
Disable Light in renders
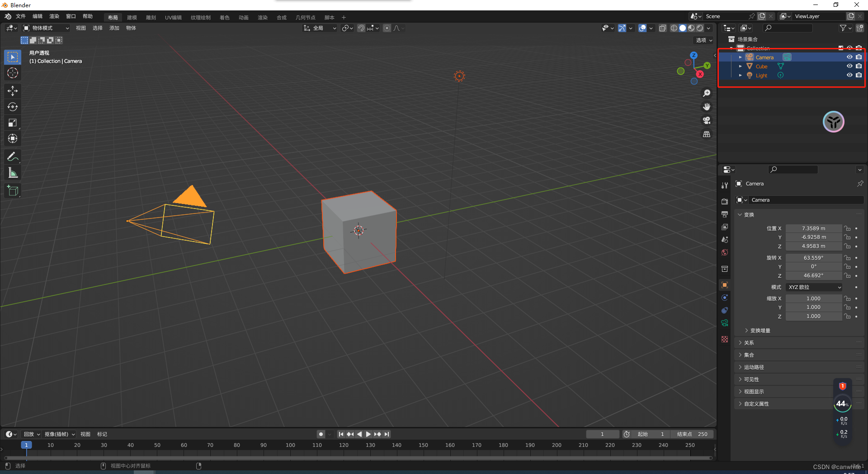859,75
